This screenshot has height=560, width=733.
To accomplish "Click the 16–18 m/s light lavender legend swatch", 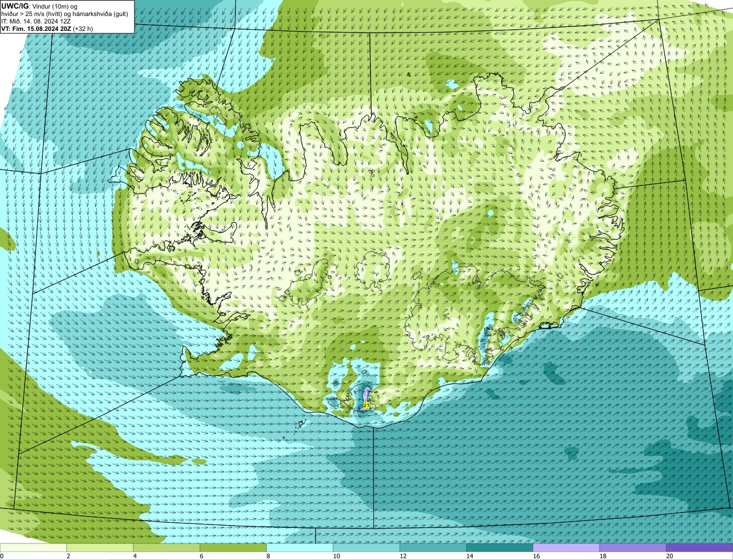I will point(566,547).
